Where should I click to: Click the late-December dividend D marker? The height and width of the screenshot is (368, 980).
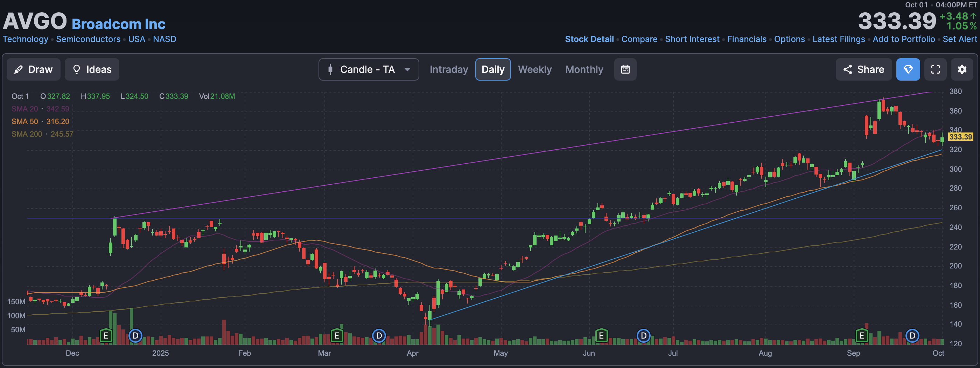[x=135, y=336]
